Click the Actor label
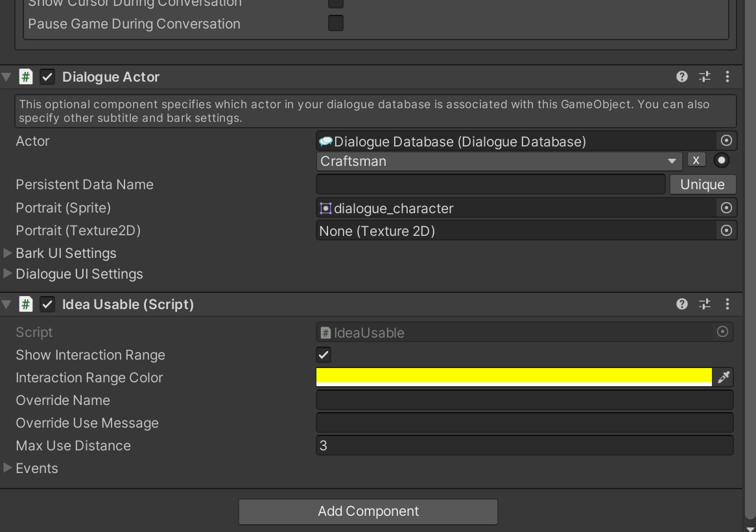This screenshot has height=532, width=756. (x=32, y=141)
